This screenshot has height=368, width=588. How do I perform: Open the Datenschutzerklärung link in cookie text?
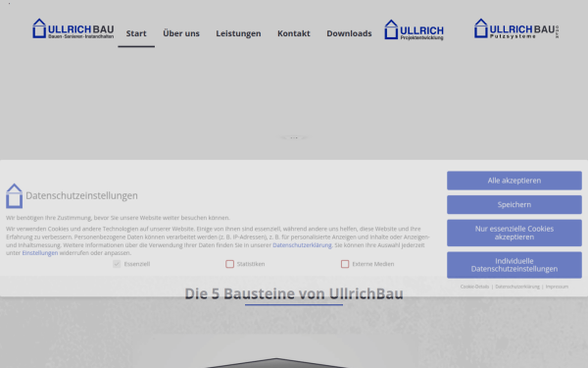(302, 244)
